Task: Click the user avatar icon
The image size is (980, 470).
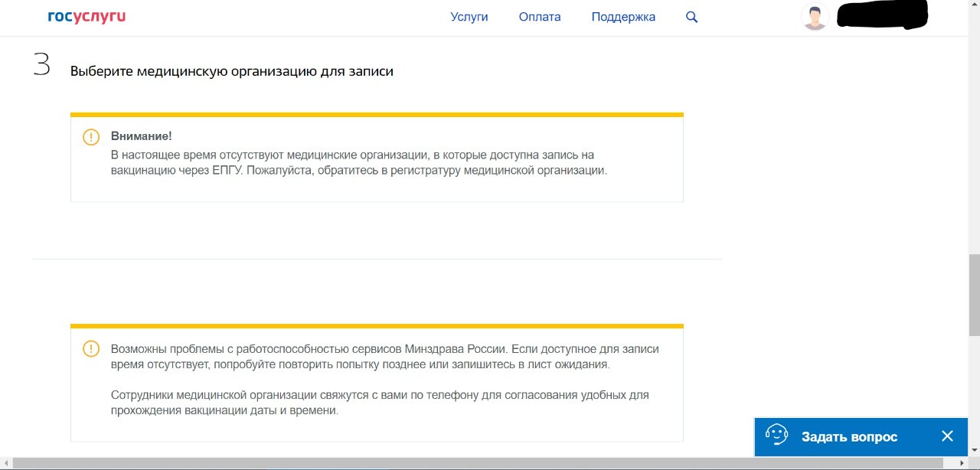Action: coord(815,17)
